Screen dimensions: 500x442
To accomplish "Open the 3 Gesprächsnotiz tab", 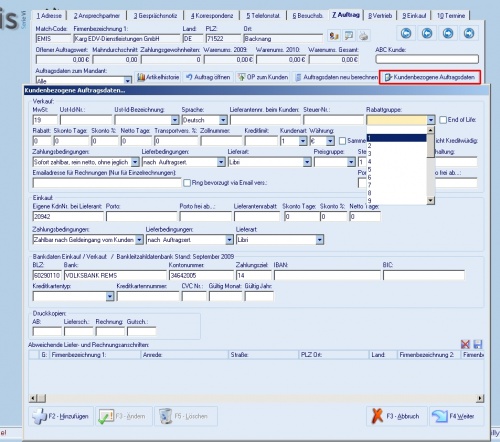I will click(155, 16).
